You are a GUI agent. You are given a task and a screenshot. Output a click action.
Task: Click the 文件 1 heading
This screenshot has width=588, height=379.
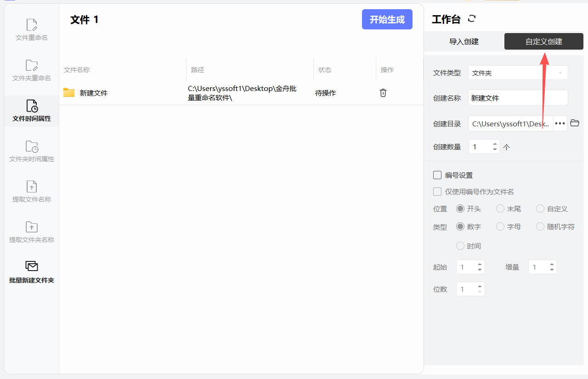(85, 19)
